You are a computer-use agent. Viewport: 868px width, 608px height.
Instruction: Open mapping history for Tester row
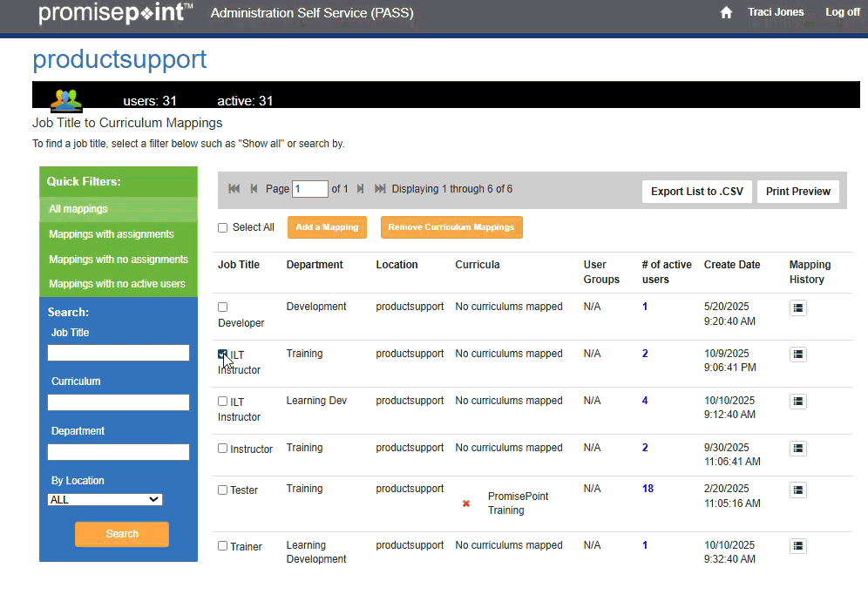pyautogui.click(x=798, y=490)
